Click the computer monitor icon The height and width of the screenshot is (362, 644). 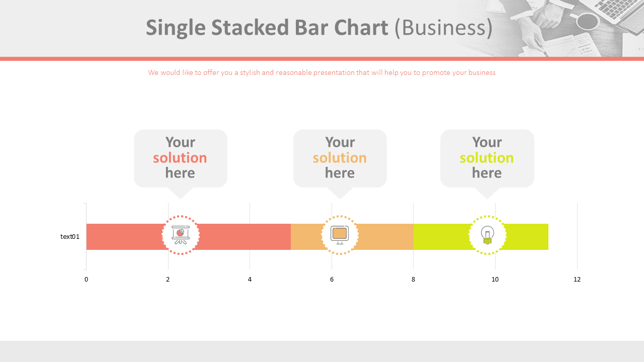point(340,235)
